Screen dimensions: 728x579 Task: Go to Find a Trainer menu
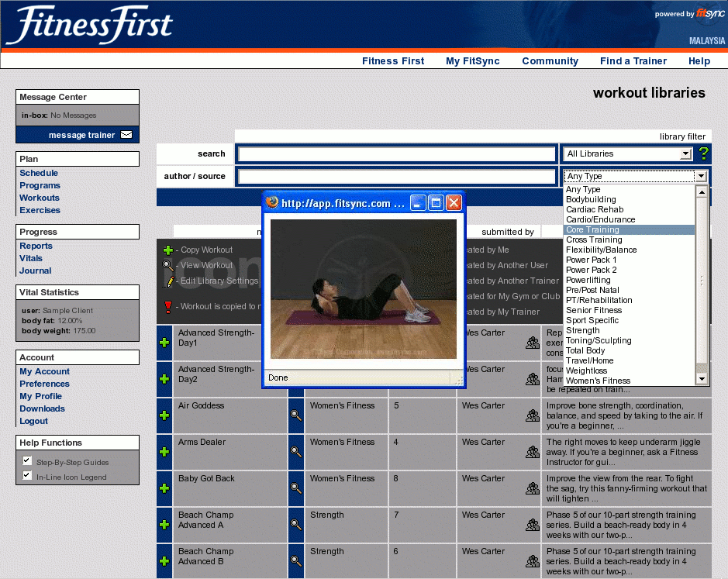633,60
